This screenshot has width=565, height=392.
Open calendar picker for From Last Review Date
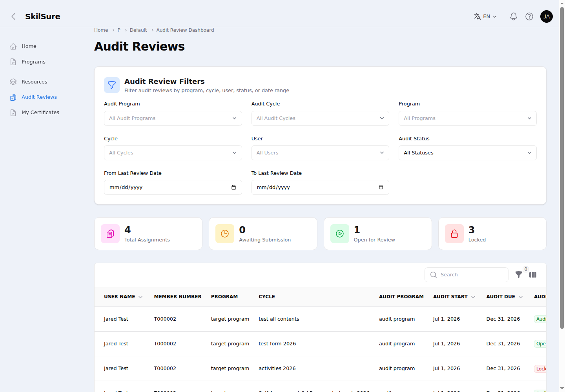point(233,187)
